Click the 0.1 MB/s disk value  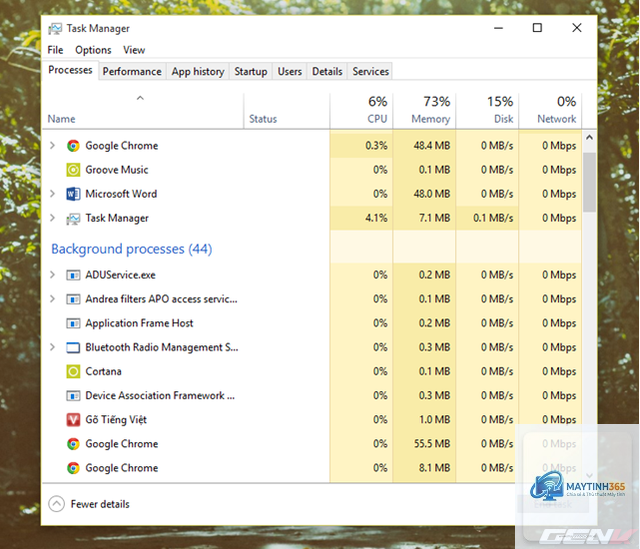click(493, 218)
